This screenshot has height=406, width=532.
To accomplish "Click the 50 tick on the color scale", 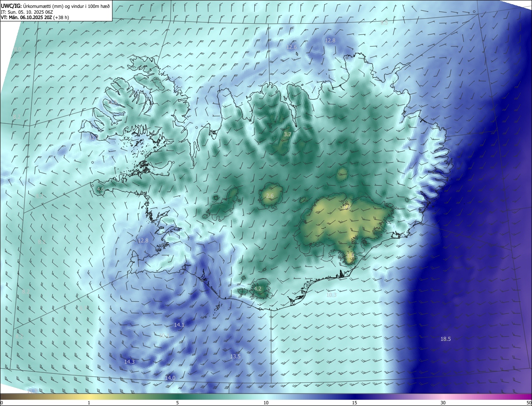I will [529, 403].
